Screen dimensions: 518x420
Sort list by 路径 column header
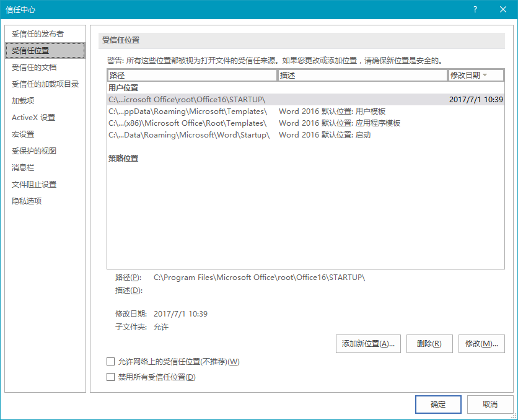[x=192, y=76]
